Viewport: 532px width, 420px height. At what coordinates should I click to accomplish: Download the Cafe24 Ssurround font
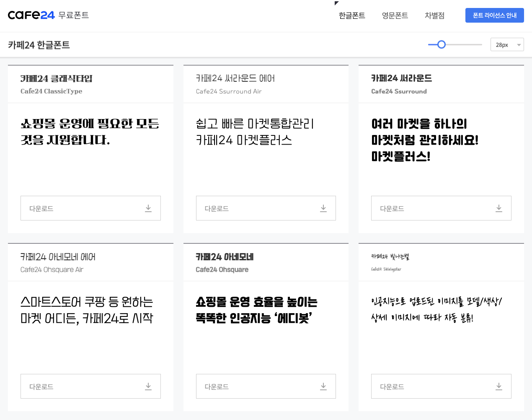click(x=441, y=208)
